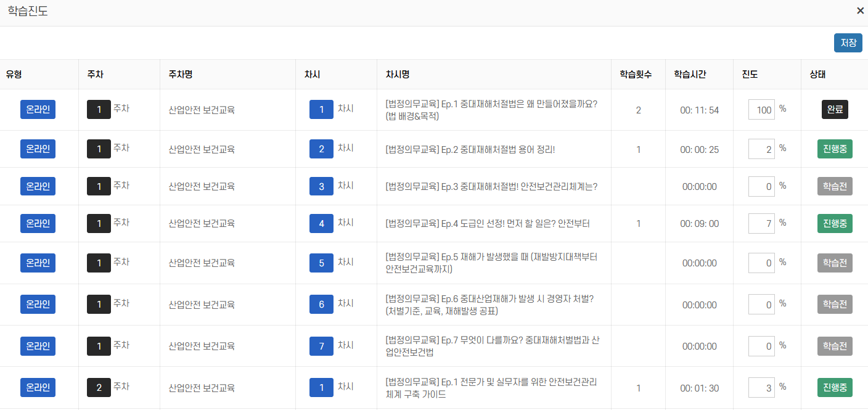Screen dimensions: 868x410
Task: Open the Ep.4 도급인 선정 lesson title
Action: click(487, 224)
